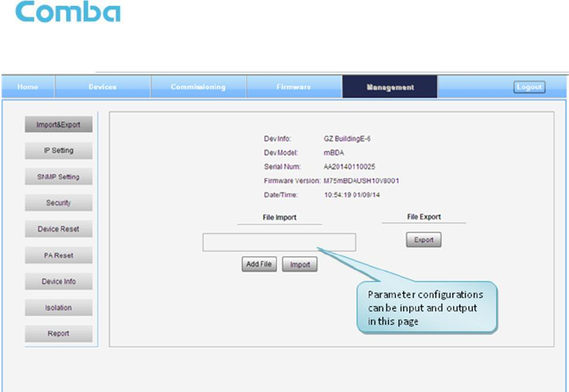Click the Date/Time value 10:54:19 01/09/14
Viewport: 569px width, 392px height.
[352, 195]
